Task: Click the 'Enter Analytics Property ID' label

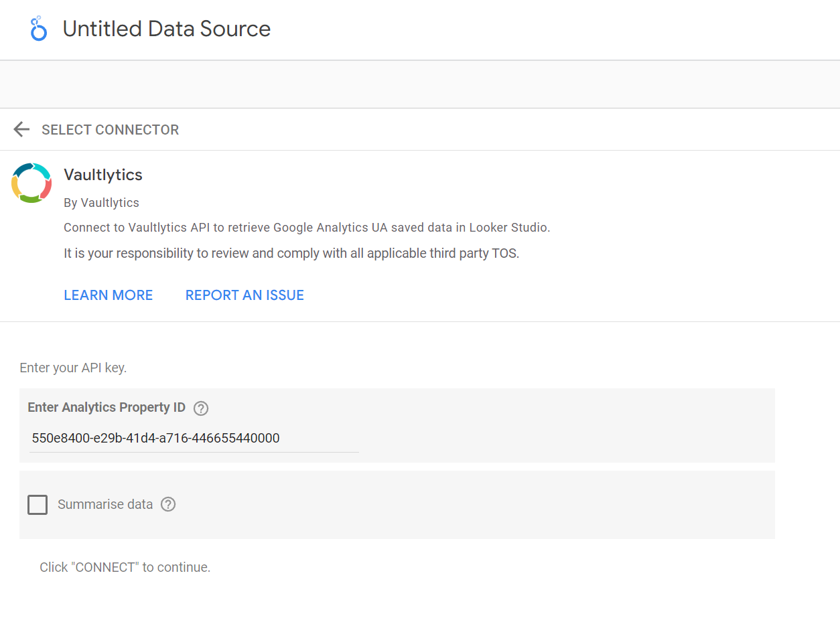Action: point(107,407)
